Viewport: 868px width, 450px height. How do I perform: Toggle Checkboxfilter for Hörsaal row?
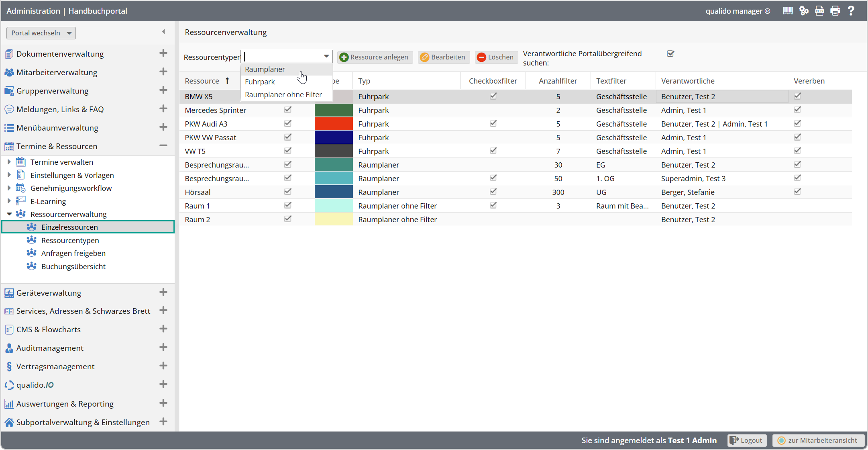point(493,192)
